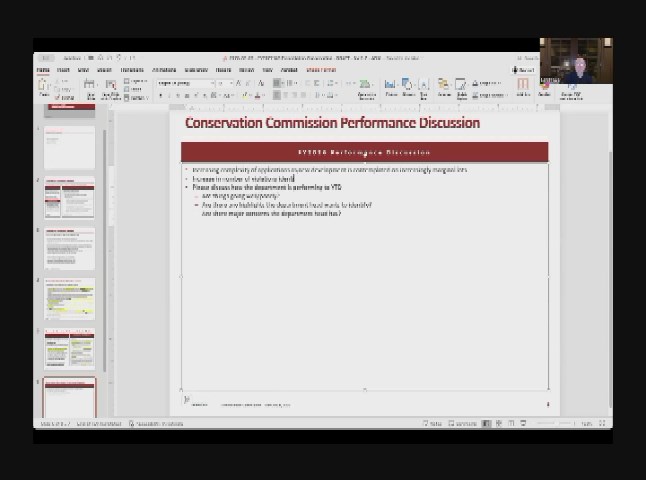Insert a Text Box
This screenshot has height=480, width=646.
[x=424, y=87]
